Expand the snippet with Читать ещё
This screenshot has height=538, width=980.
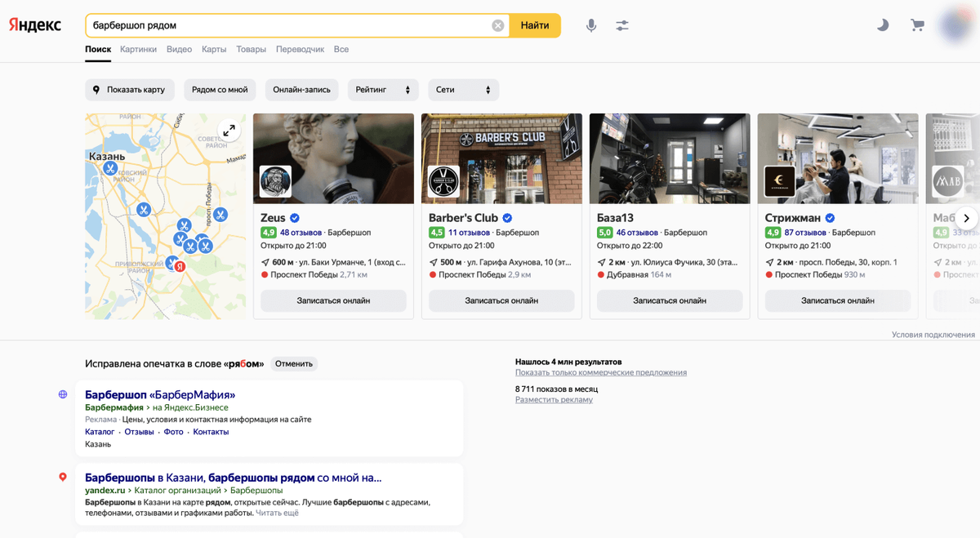point(278,513)
